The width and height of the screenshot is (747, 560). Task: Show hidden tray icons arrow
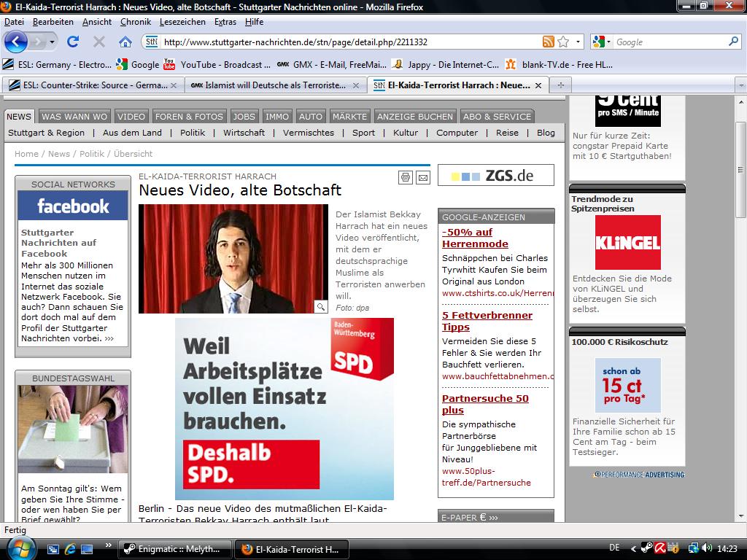[634, 549]
